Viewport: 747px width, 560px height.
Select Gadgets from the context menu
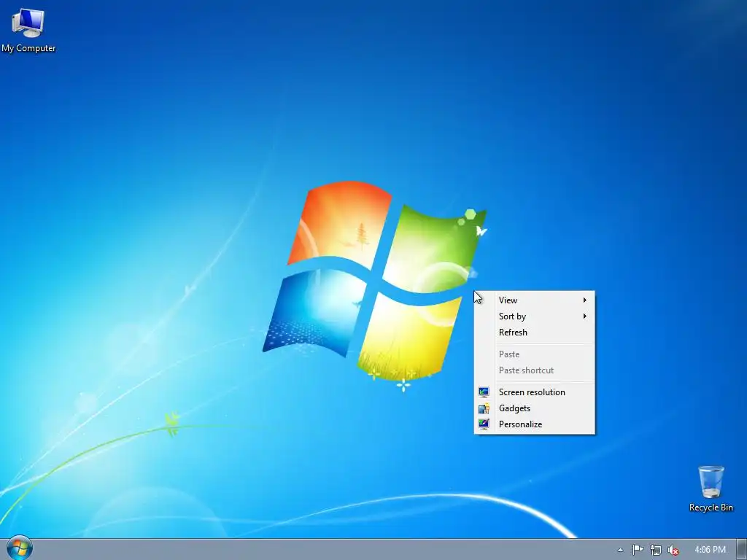534,408
